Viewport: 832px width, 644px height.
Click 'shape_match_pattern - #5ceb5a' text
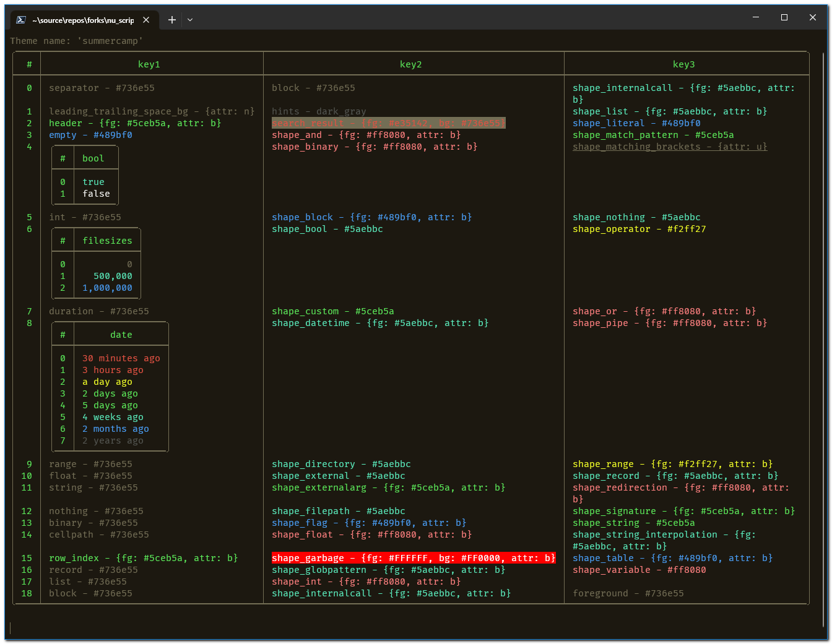click(x=653, y=135)
